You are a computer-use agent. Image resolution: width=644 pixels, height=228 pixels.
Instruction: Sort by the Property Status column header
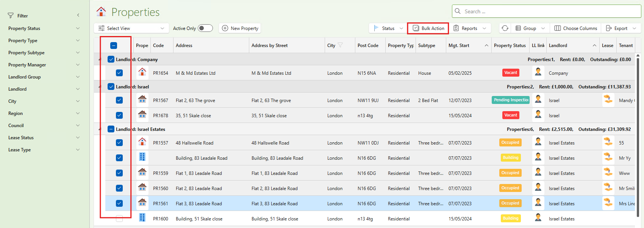click(510, 46)
